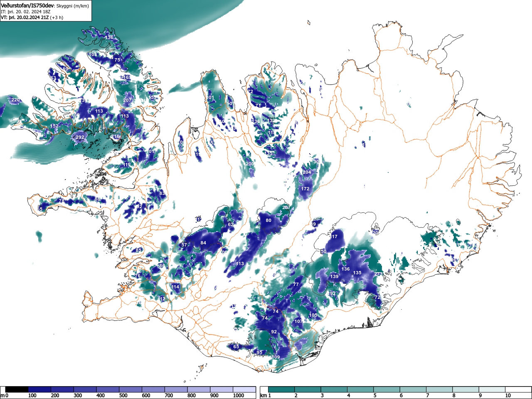Click the '62' visibility value on map
This screenshot has height=399, width=532.
pyautogui.click(x=231, y=224)
